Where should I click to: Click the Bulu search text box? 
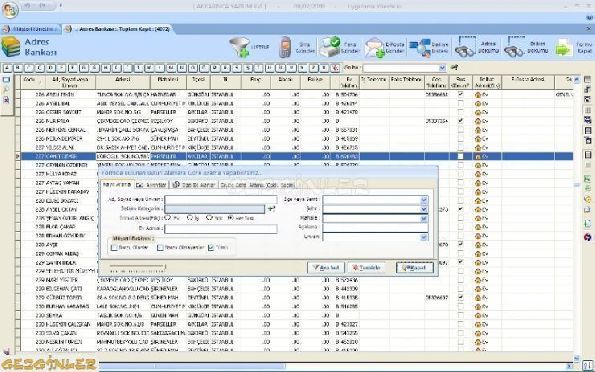[x=401, y=68]
